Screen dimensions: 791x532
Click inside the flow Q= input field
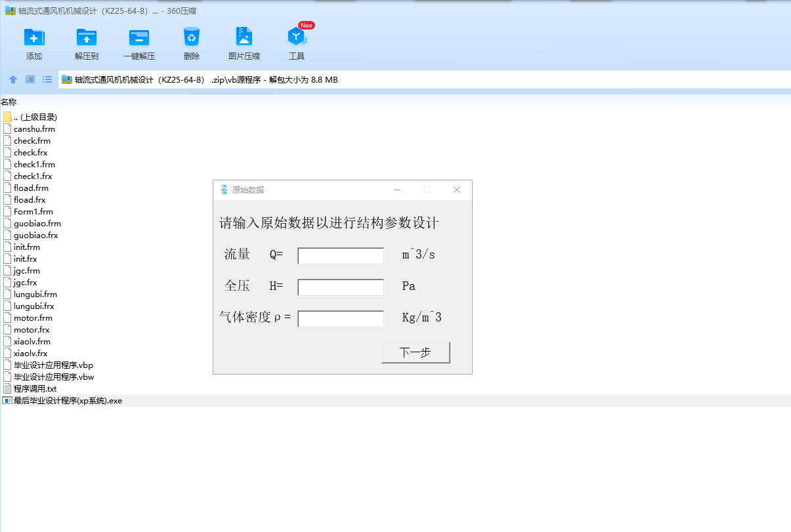341,256
